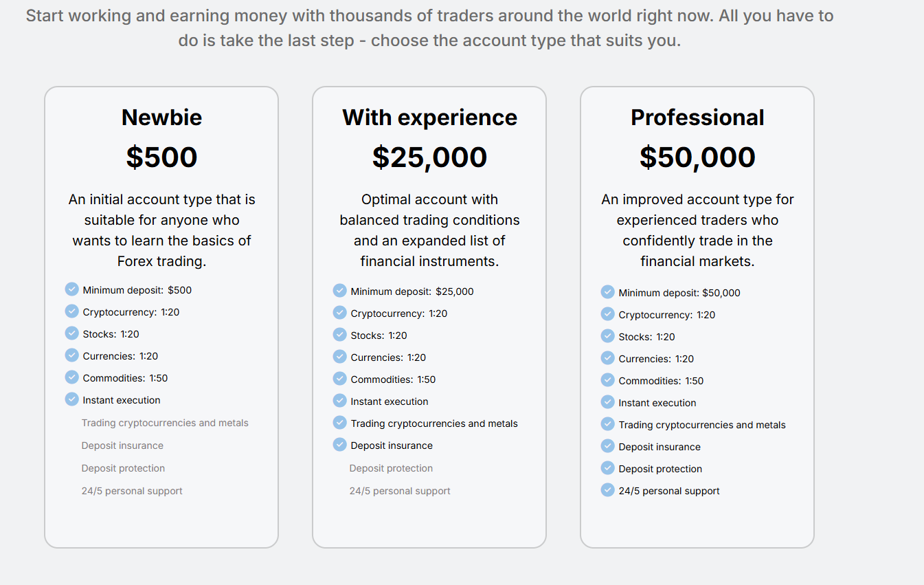Click the checkmark next to Professional 24/5 personal support
Viewport: 924px width, 585px height.
(x=608, y=490)
